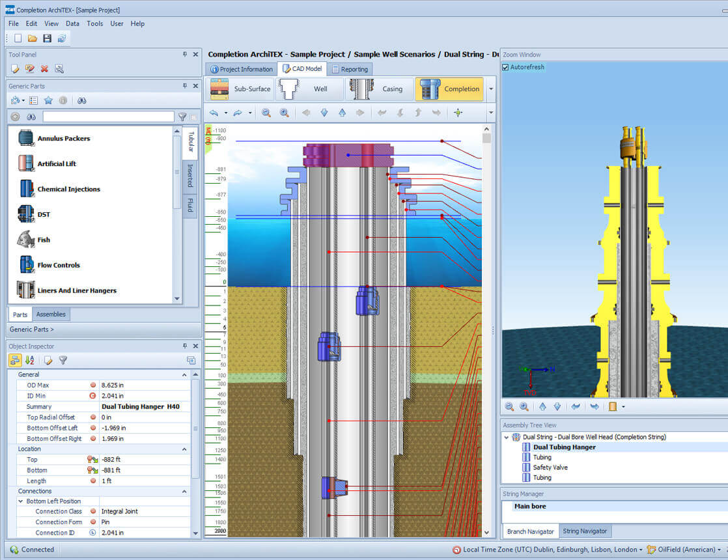Click the alphabetical sort icon in Object Inspector
This screenshot has height=560, width=728.
pyautogui.click(x=30, y=360)
